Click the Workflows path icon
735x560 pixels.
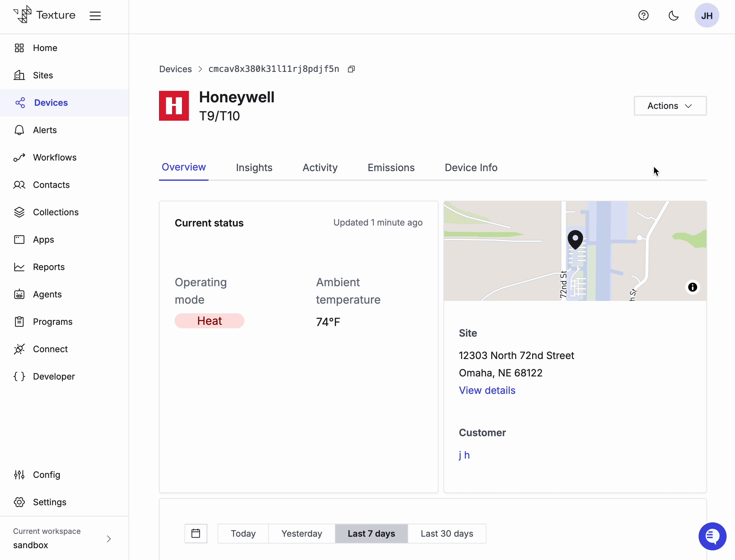coord(19,157)
